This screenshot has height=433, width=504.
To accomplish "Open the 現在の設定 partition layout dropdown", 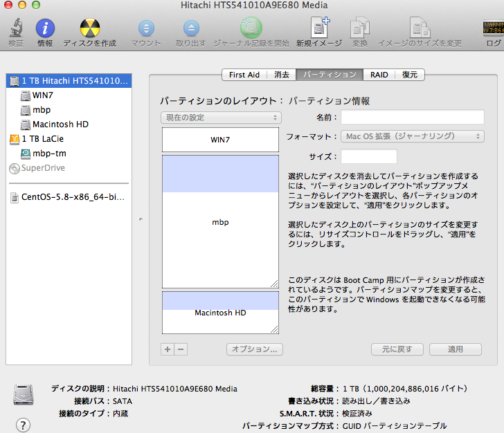I will (x=221, y=118).
